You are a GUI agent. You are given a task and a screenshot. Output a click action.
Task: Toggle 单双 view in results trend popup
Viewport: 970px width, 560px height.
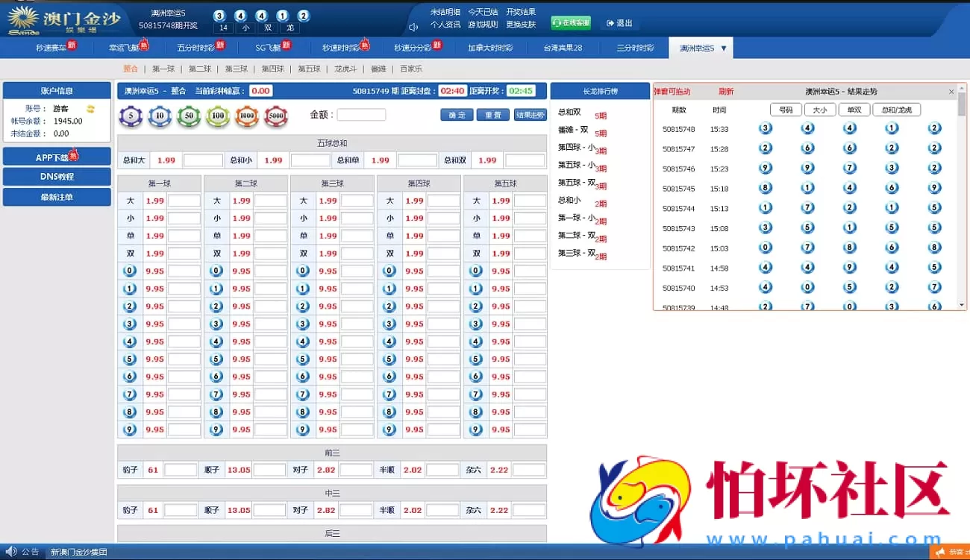[x=854, y=109]
